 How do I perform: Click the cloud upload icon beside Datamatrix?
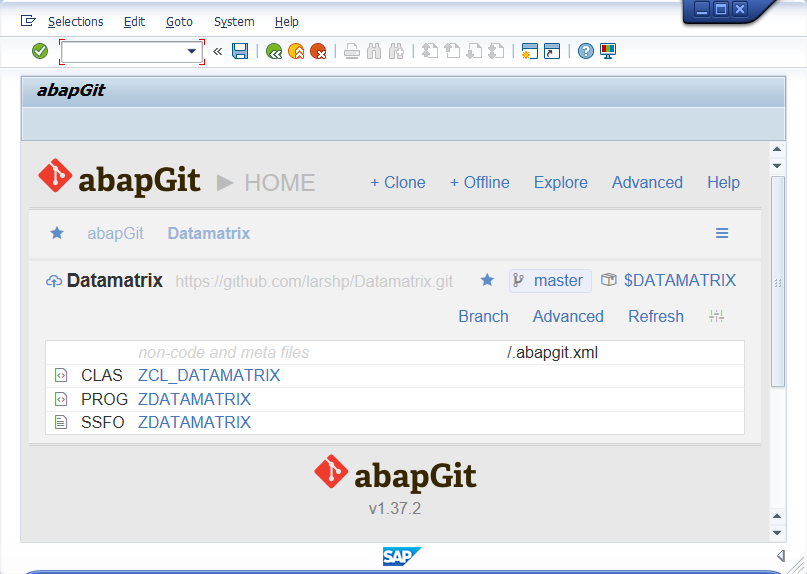[x=54, y=281]
